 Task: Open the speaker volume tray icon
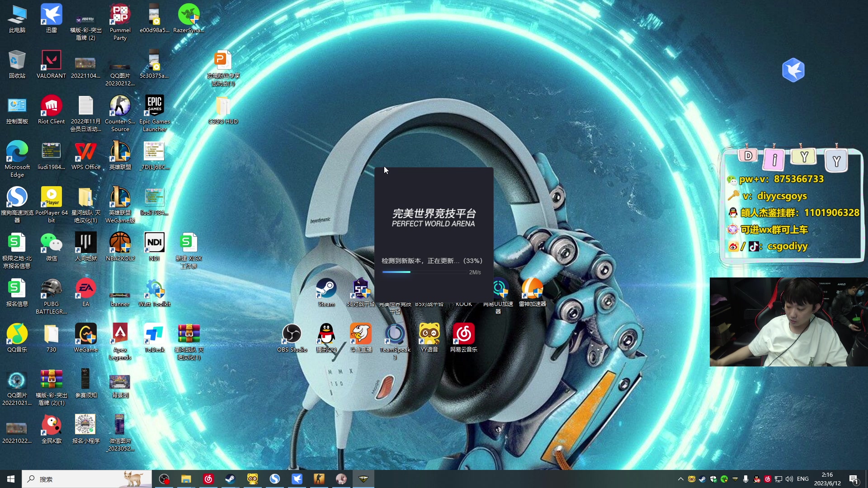pyautogui.click(x=789, y=479)
